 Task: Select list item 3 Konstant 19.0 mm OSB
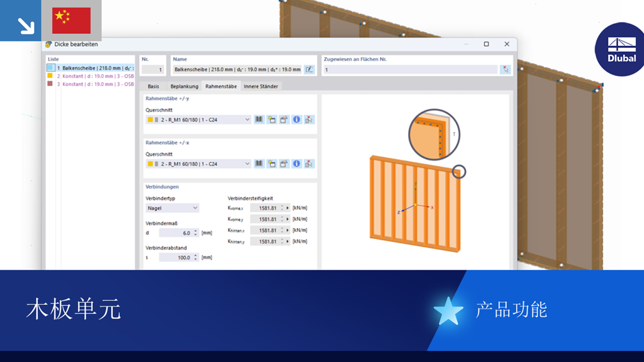tap(91, 84)
